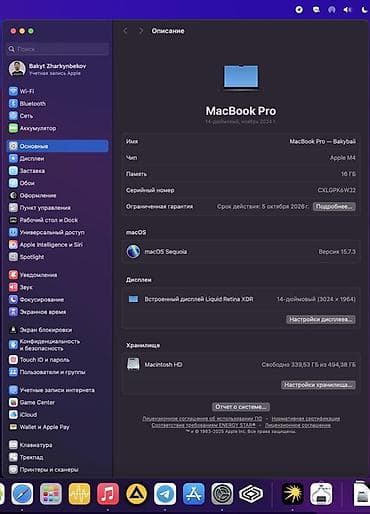Open Универсальный доступ settings
This screenshot has height=514, width=370.
tap(57, 232)
